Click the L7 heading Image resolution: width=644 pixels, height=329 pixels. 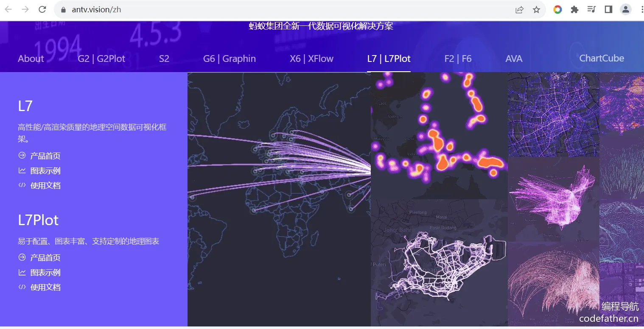[25, 106]
